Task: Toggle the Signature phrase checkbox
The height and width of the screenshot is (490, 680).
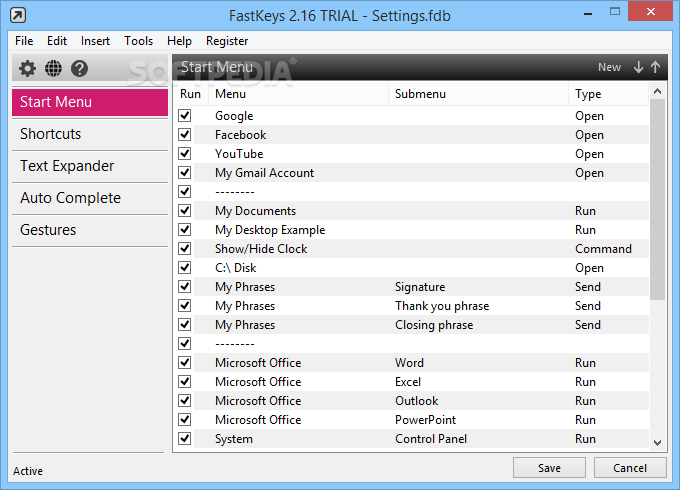Action: tap(185, 287)
